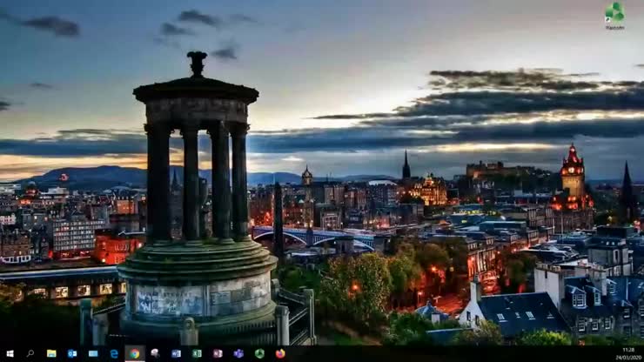Open File Explorer from the taskbar
The height and width of the screenshot is (362, 644).
coord(51,353)
